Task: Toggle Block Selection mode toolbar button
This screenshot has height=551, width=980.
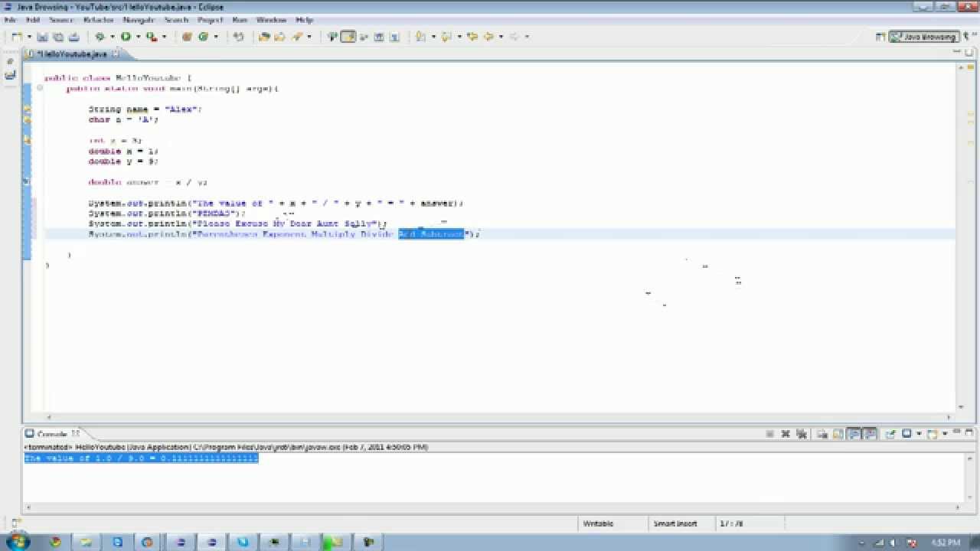Action: [364, 37]
